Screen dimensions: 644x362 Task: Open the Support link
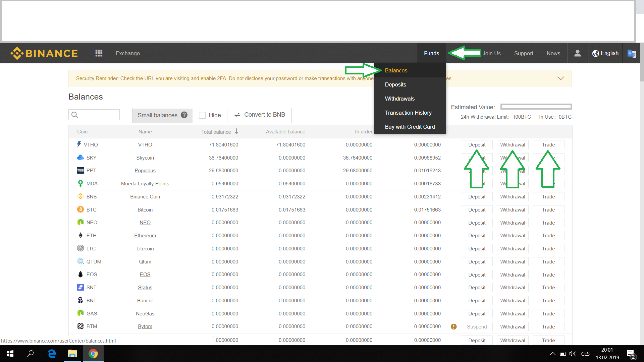(524, 53)
